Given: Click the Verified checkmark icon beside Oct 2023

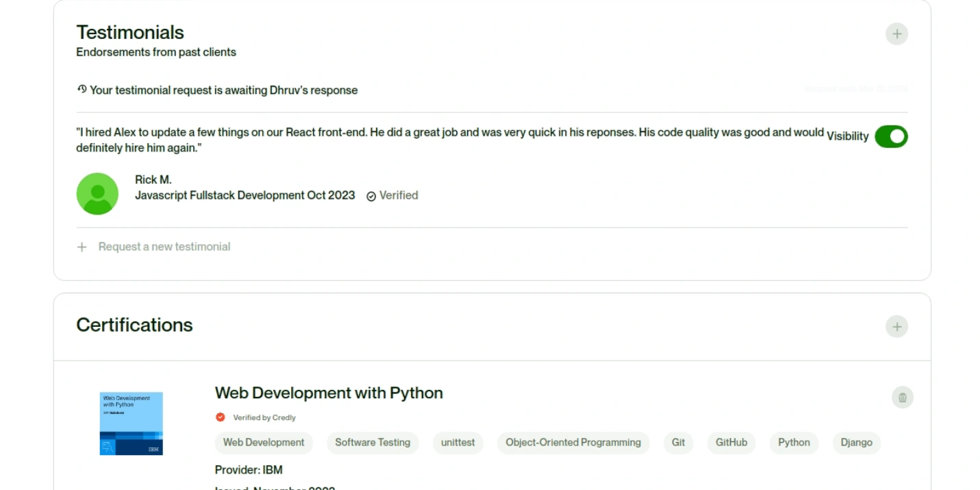Looking at the screenshot, I should click(x=371, y=196).
